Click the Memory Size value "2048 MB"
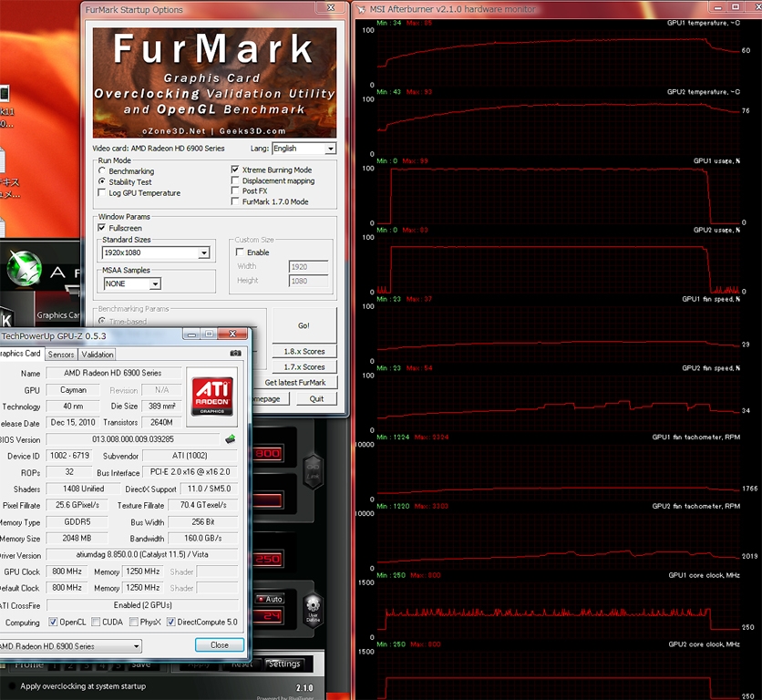 pos(77,538)
